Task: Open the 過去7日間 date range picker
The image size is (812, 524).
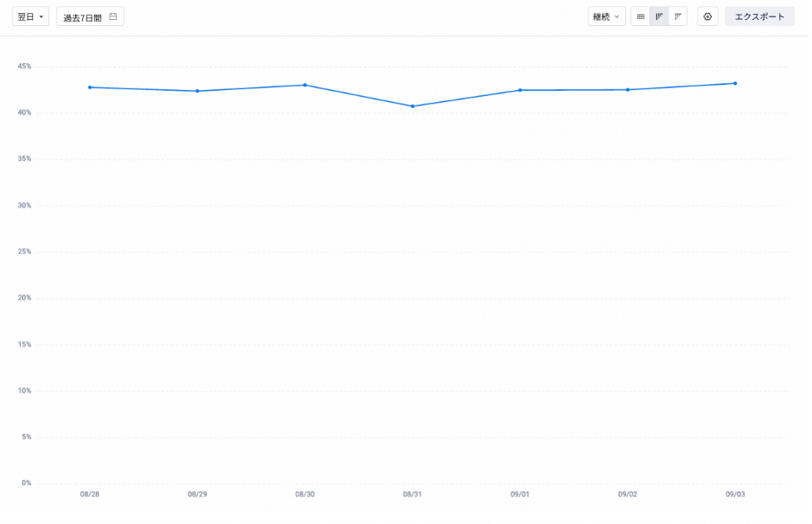Action: click(90, 16)
